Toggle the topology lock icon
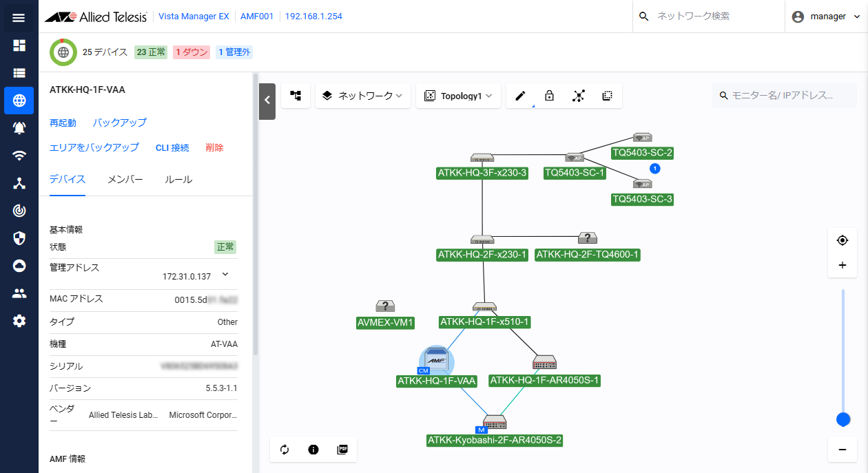 549,96
